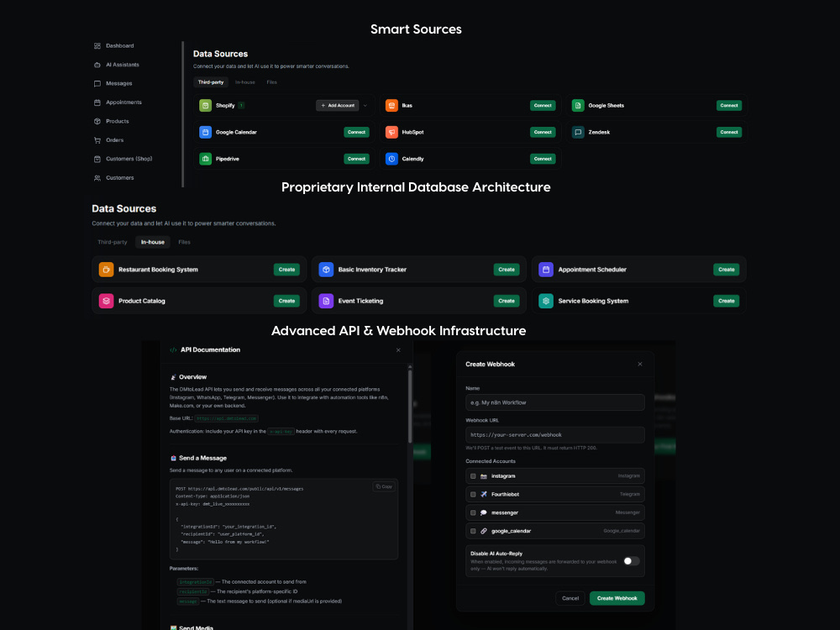Image resolution: width=840 pixels, height=630 pixels.
Task: Click the Appointment Scheduler icon
Action: (x=546, y=270)
